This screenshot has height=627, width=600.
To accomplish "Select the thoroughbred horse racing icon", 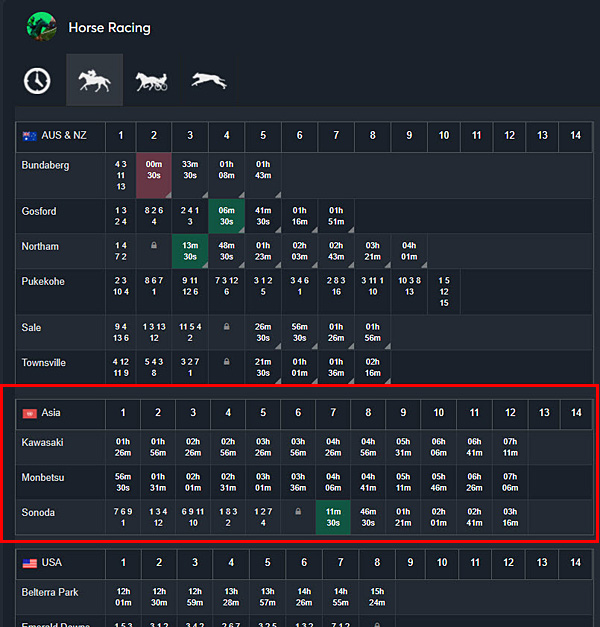I will [x=94, y=80].
